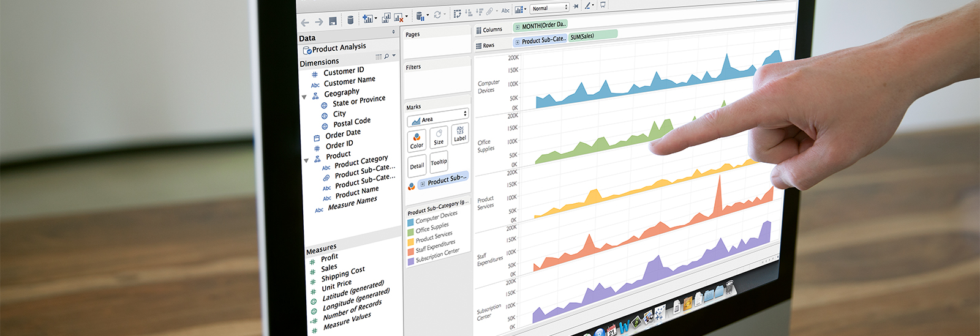Viewport: 980px width, 336px height.
Task: Click the search icon in the Dimensions header
Action: 386,56
